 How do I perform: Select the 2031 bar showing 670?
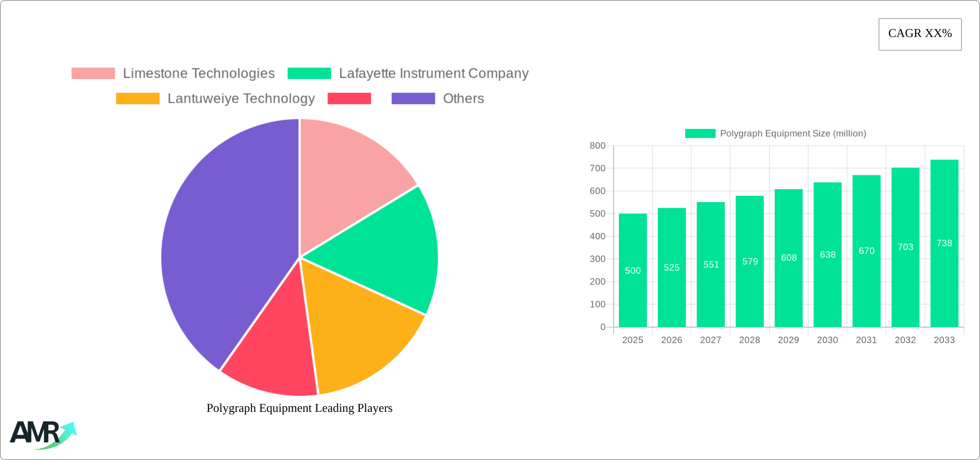867,251
